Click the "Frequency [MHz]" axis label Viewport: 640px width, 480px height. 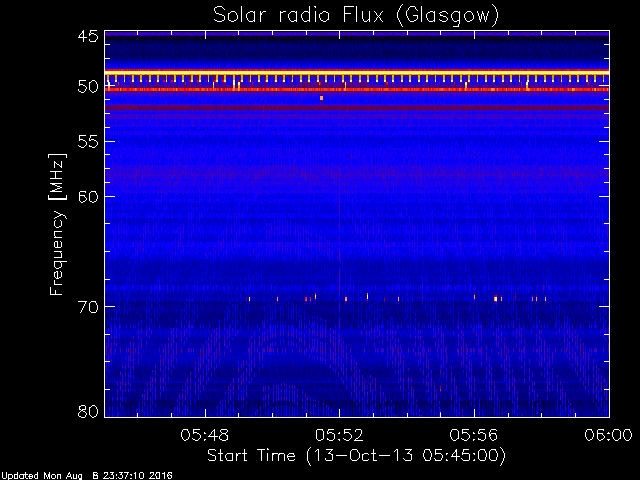click(x=57, y=224)
